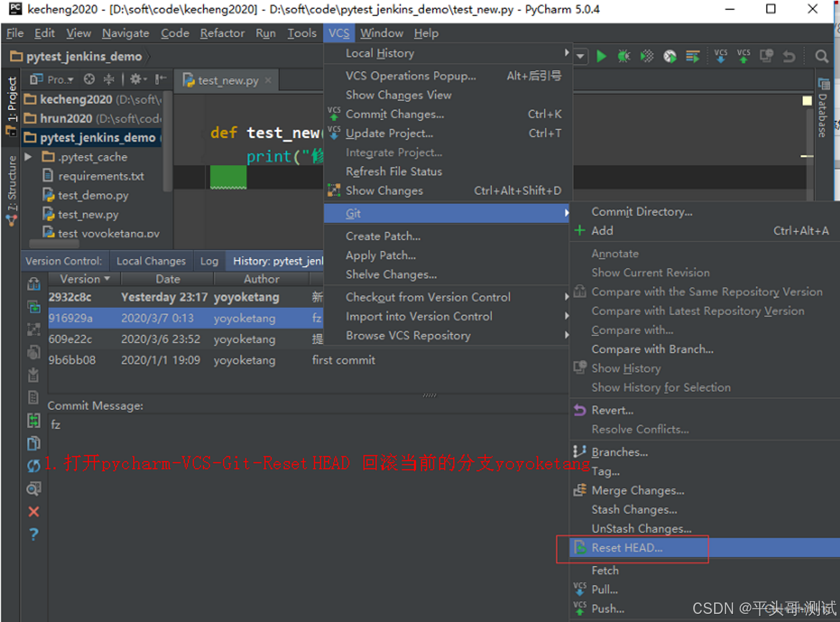
Task: Open Project panel gear settings
Action: pyautogui.click(x=137, y=79)
